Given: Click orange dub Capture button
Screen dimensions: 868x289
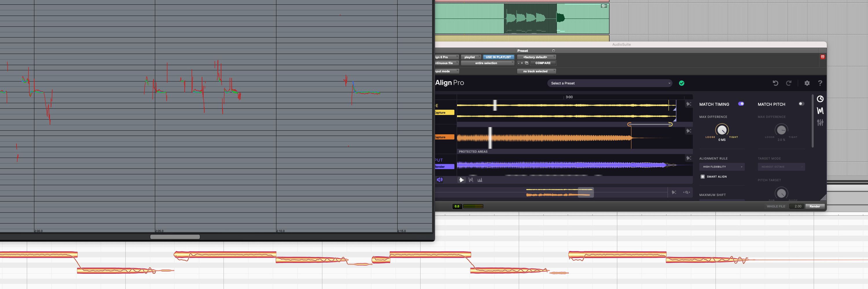Looking at the screenshot, I should (444, 137).
